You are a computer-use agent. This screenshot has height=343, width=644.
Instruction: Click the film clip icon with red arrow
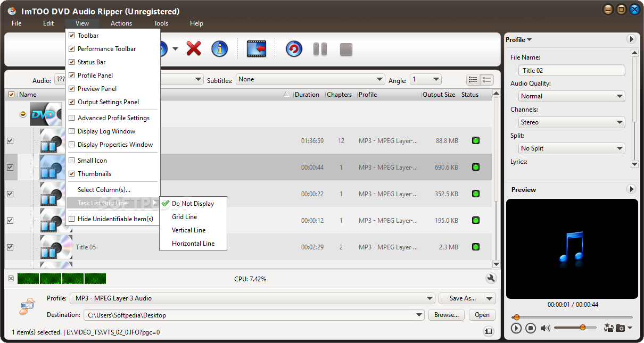click(x=257, y=49)
